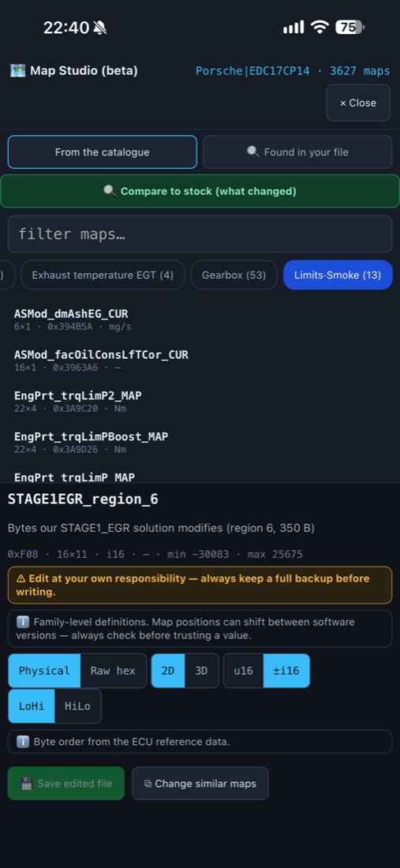
Task: Switch view to Raw hex
Action: (113, 671)
